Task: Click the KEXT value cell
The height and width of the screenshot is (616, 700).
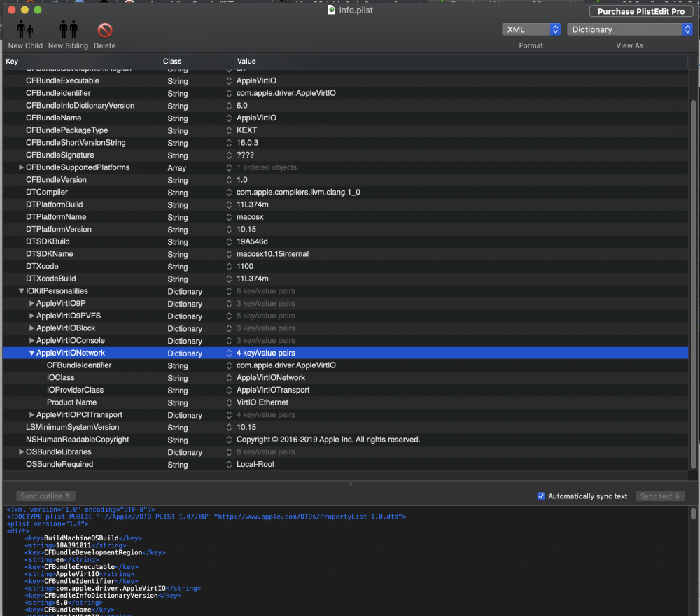Action: pyautogui.click(x=247, y=130)
